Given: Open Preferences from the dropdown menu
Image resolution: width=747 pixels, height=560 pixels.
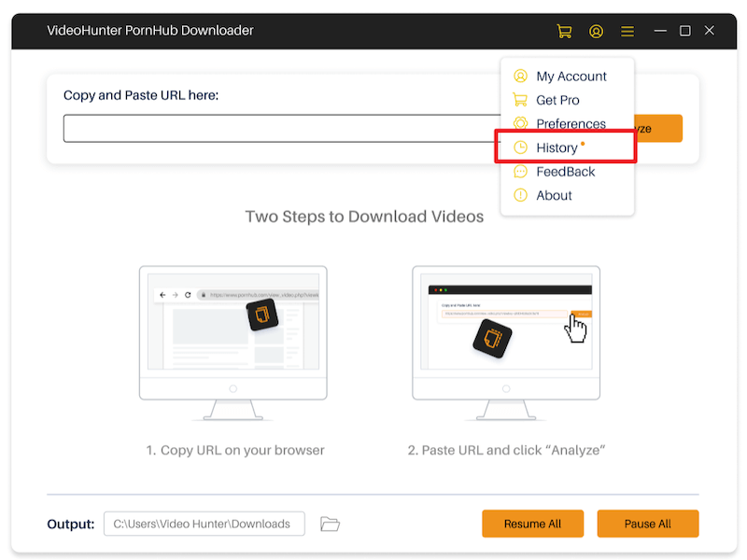Looking at the screenshot, I should click(x=568, y=123).
